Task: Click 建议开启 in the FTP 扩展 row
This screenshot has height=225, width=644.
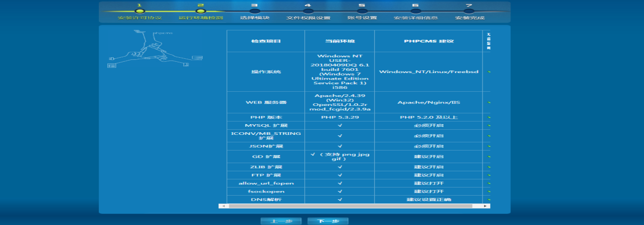Action: [428, 175]
